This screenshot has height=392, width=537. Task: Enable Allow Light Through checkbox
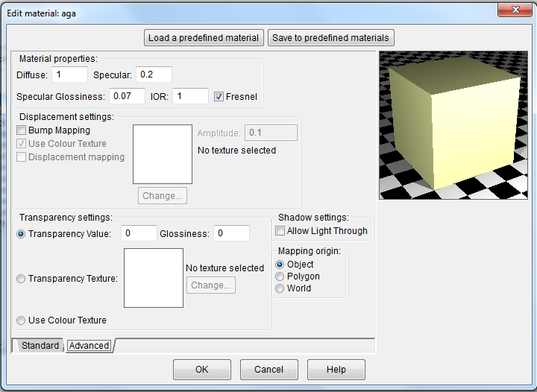point(280,231)
